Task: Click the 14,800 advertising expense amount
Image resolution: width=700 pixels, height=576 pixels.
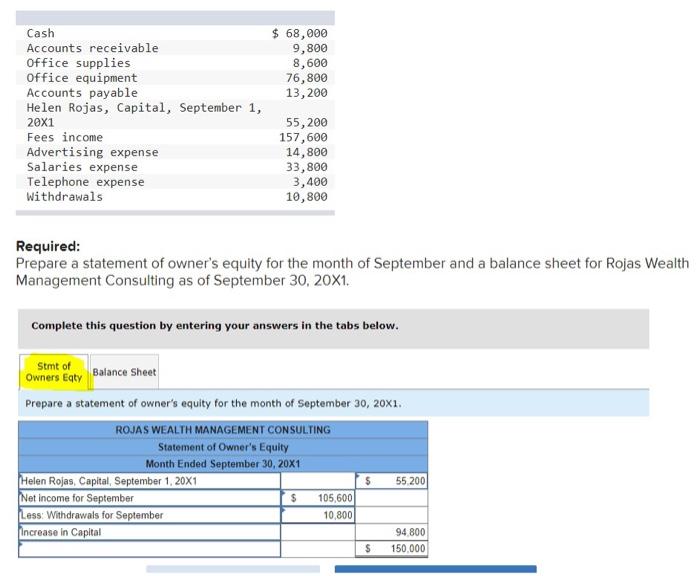Action: [x=307, y=152]
